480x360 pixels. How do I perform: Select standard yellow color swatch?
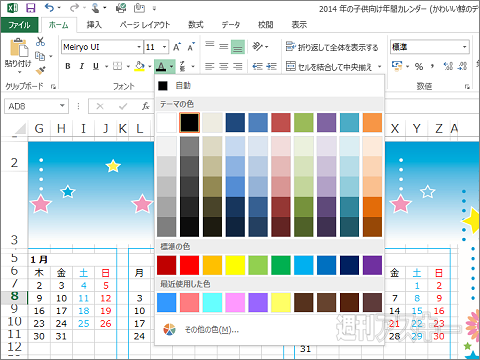click(x=235, y=265)
